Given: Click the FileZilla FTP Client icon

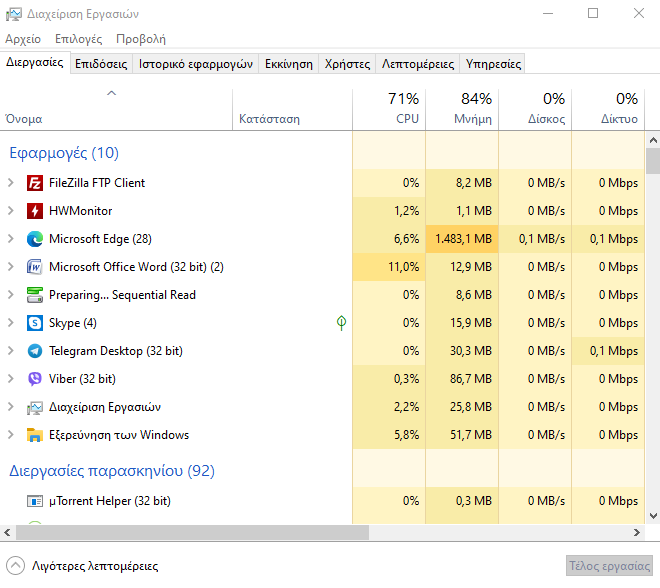Looking at the screenshot, I should [x=35, y=183].
